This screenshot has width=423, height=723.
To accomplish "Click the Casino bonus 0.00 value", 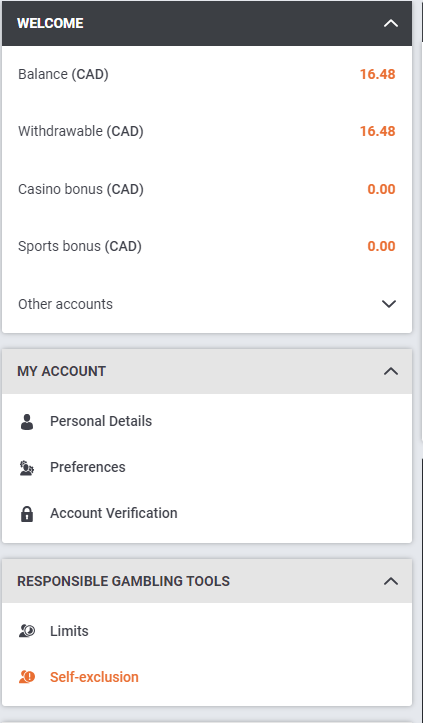I will pos(381,189).
